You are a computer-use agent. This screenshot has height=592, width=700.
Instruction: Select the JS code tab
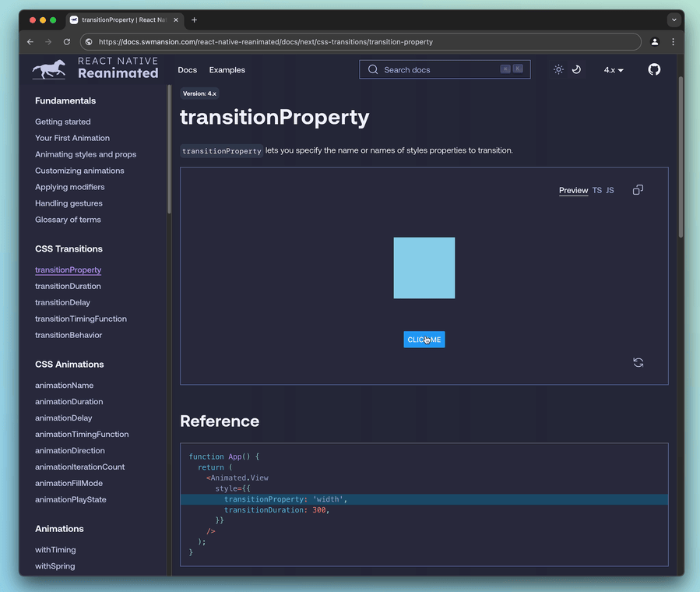(x=610, y=190)
